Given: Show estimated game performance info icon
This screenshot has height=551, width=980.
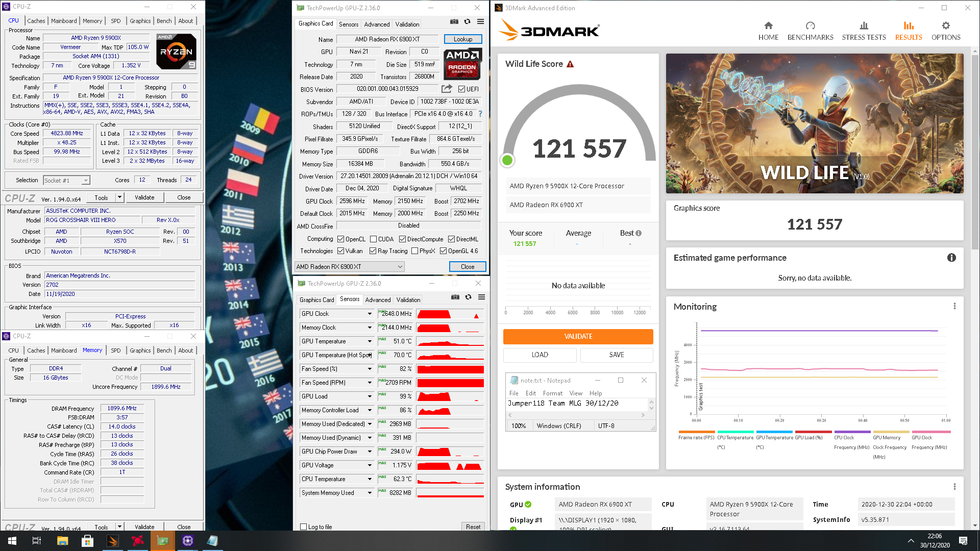Looking at the screenshot, I should (x=951, y=258).
